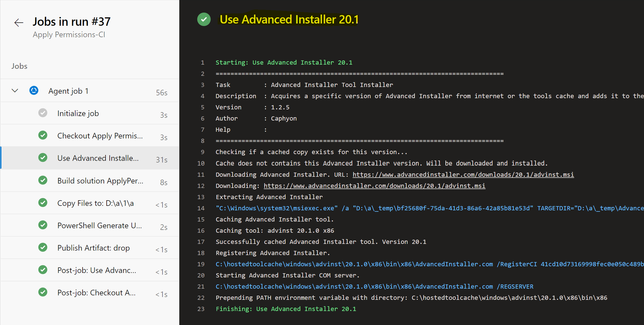Open Post-job: Use Advanc... step
The height and width of the screenshot is (325, 644).
pyautogui.click(x=97, y=270)
